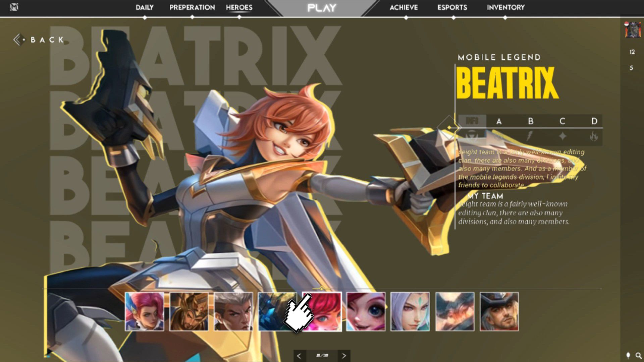Click the emblem icon under INFO tab

pyautogui.click(x=472, y=136)
